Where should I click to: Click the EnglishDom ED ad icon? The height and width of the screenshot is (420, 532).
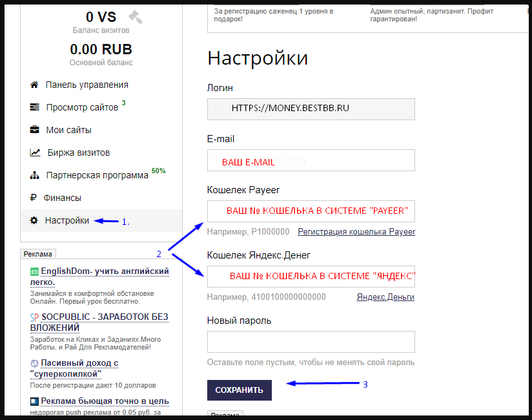tap(34, 271)
